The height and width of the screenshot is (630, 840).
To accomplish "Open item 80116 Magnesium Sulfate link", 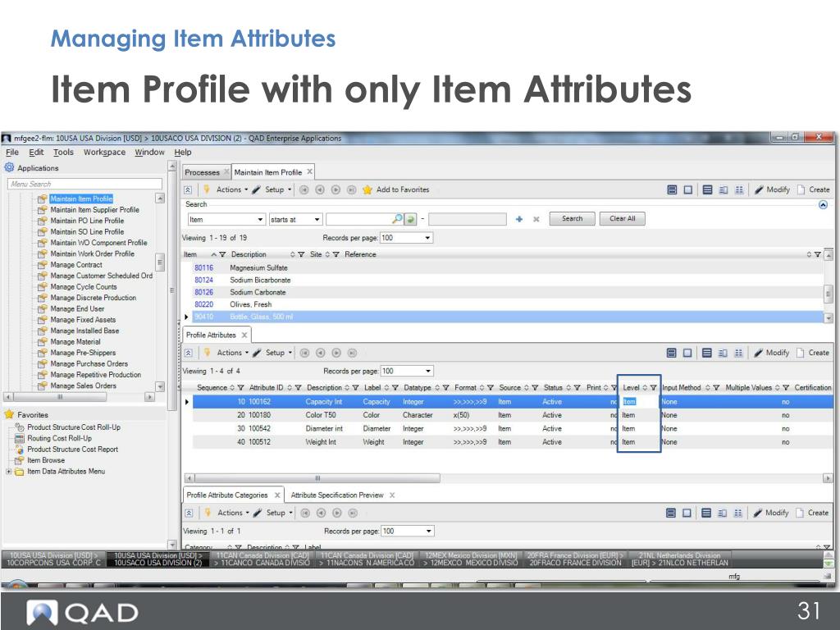I will (x=203, y=268).
